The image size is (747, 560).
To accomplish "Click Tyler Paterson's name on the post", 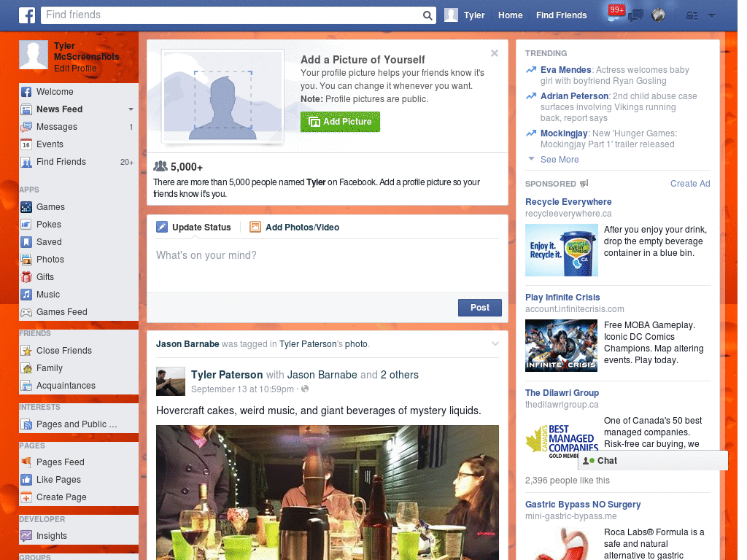I will (x=227, y=375).
